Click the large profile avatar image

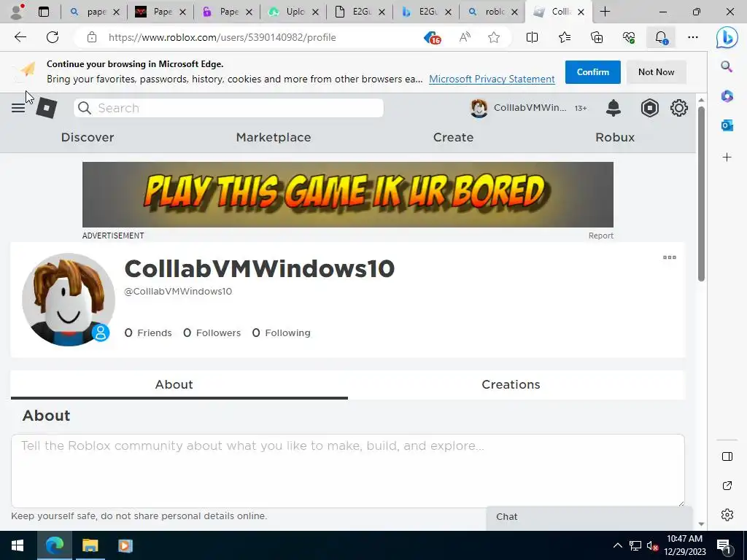coord(68,300)
